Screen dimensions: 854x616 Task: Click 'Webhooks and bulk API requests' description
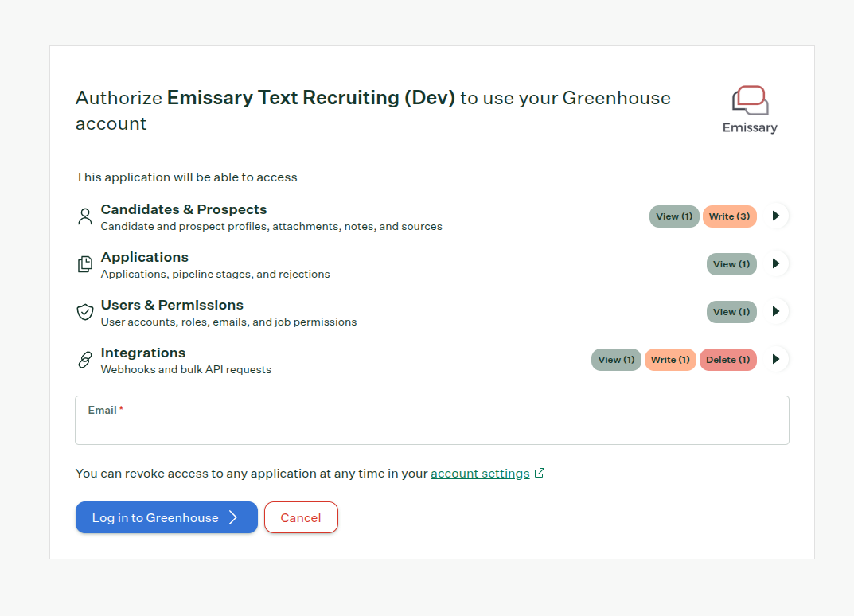[185, 370]
